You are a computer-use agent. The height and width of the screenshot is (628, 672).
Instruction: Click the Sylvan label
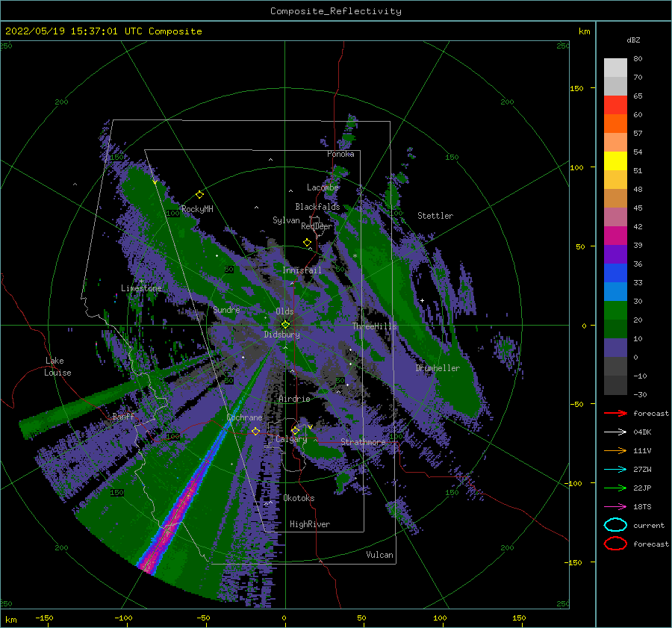coord(286,220)
